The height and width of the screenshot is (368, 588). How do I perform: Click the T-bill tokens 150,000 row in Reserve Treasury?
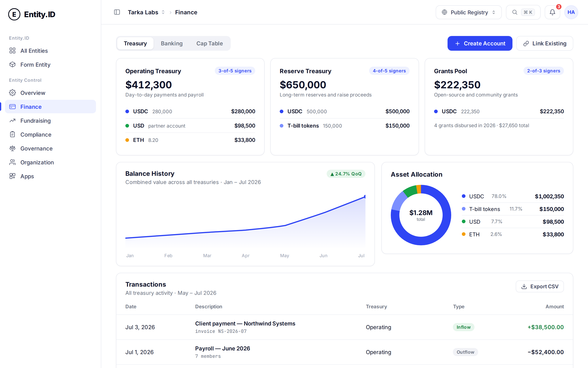(345, 126)
